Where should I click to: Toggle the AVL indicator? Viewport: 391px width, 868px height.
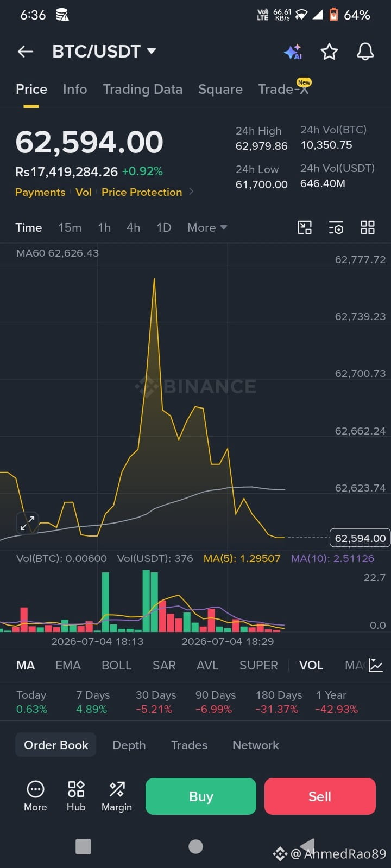pyautogui.click(x=207, y=665)
